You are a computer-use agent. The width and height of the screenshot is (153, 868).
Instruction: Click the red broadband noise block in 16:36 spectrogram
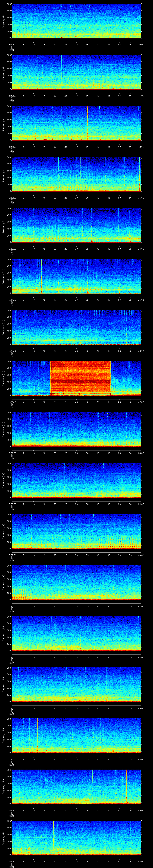[x=80, y=378]
